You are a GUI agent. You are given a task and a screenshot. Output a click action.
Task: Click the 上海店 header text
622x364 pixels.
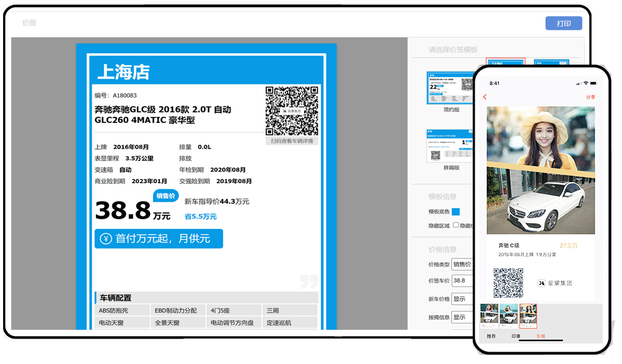tap(123, 73)
